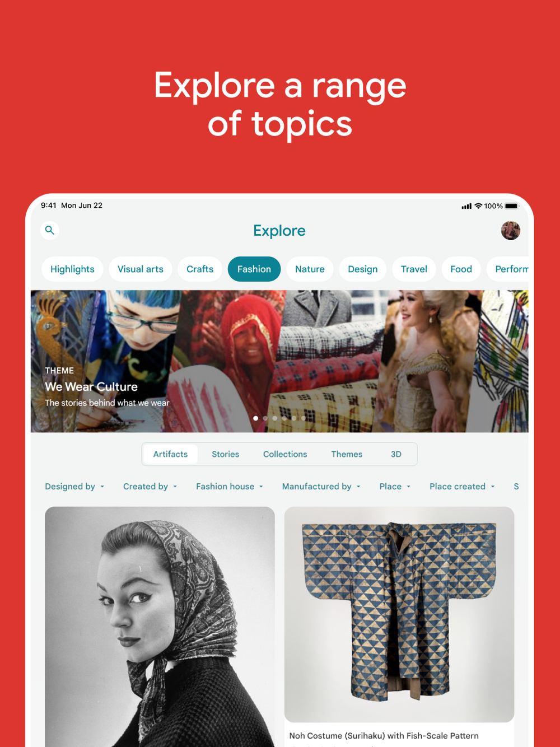Select the Highlights topic chip

click(72, 269)
